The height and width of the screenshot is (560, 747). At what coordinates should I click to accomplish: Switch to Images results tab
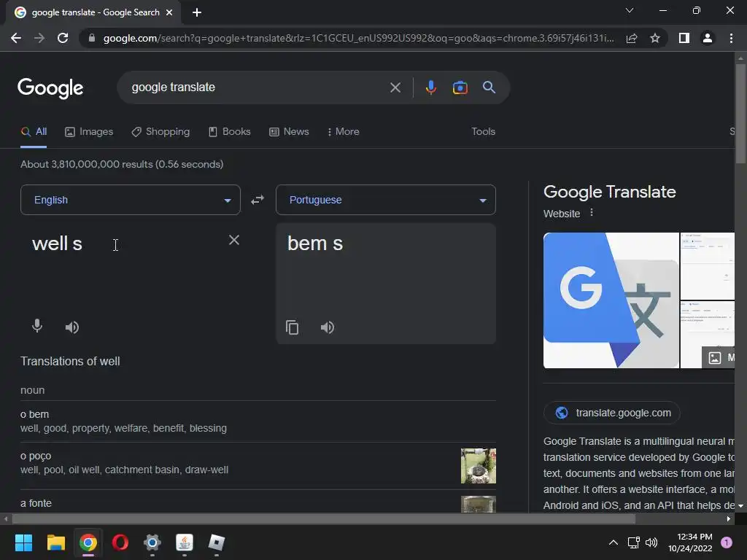(x=89, y=132)
